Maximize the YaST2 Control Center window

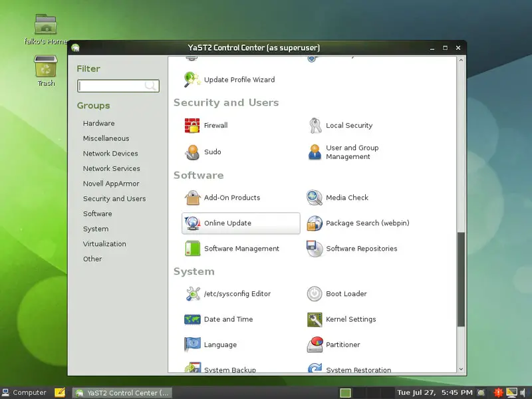[x=445, y=48]
